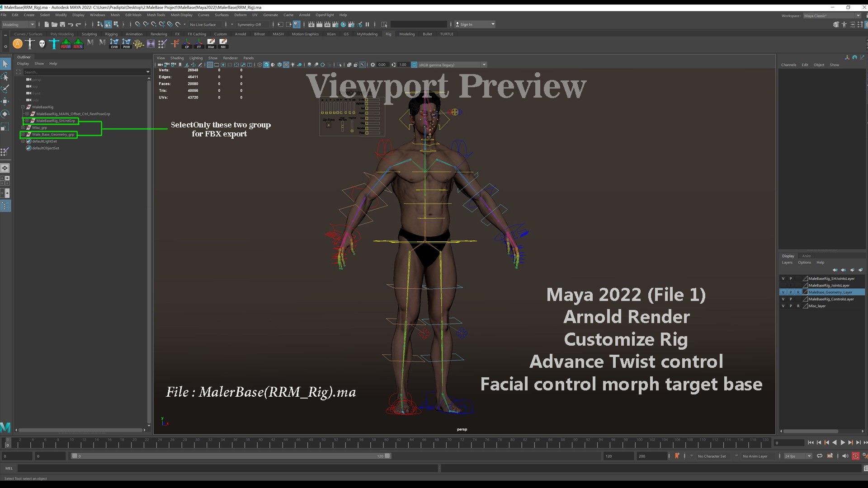Image resolution: width=868 pixels, height=488 pixels.
Task: Open the Channel Box Channels menu
Action: point(788,65)
